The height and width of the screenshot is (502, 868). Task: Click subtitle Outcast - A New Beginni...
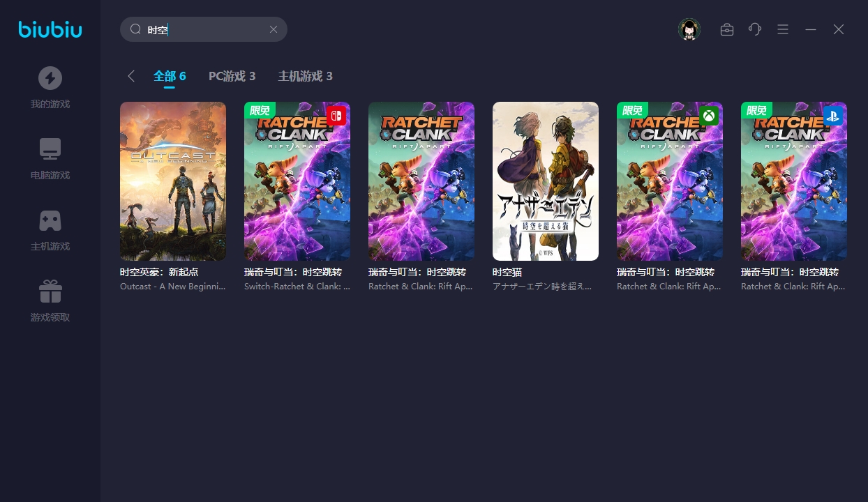point(173,287)
